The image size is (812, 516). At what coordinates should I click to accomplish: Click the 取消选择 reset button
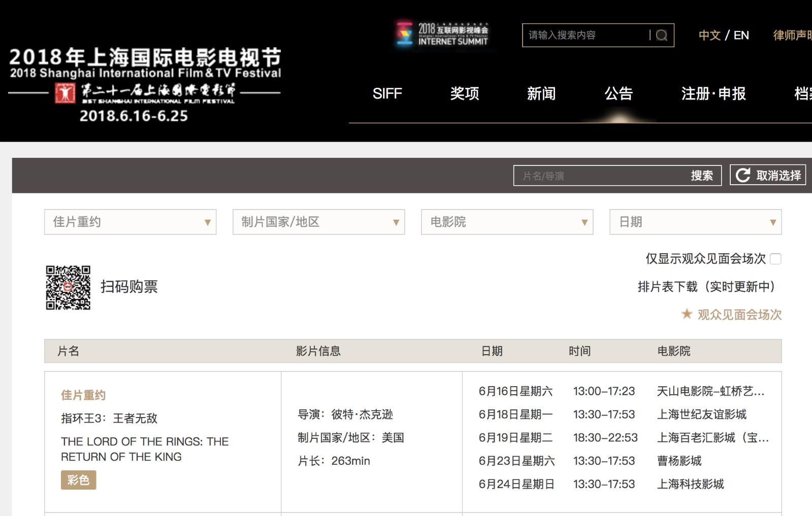(x=768, y=175)
